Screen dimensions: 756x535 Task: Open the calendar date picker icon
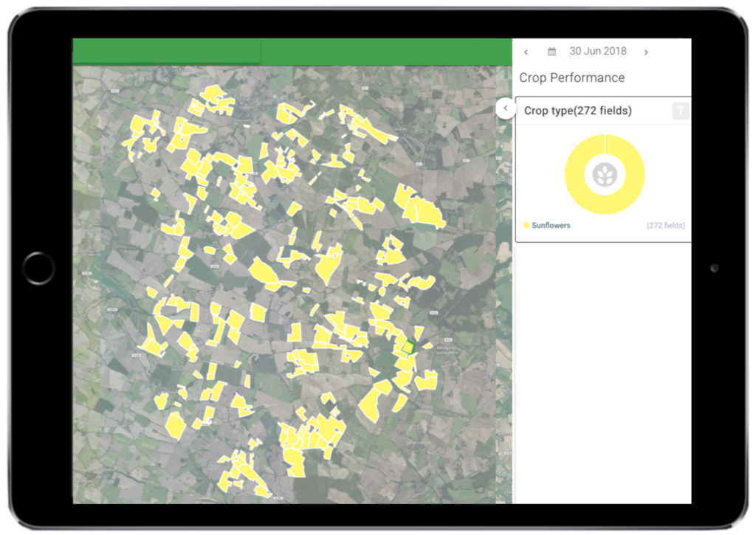[551, 52]
